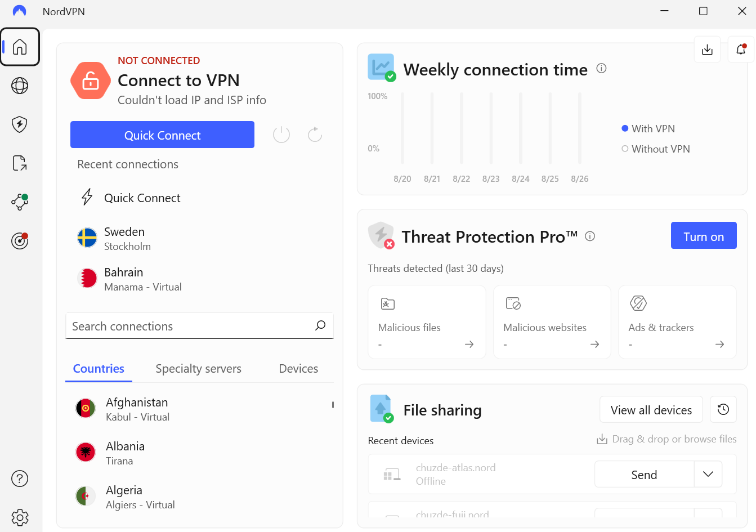Click the 8/26 chart bar
The width and height of the screenshot is (756, 532).
[x=580, y=128]
